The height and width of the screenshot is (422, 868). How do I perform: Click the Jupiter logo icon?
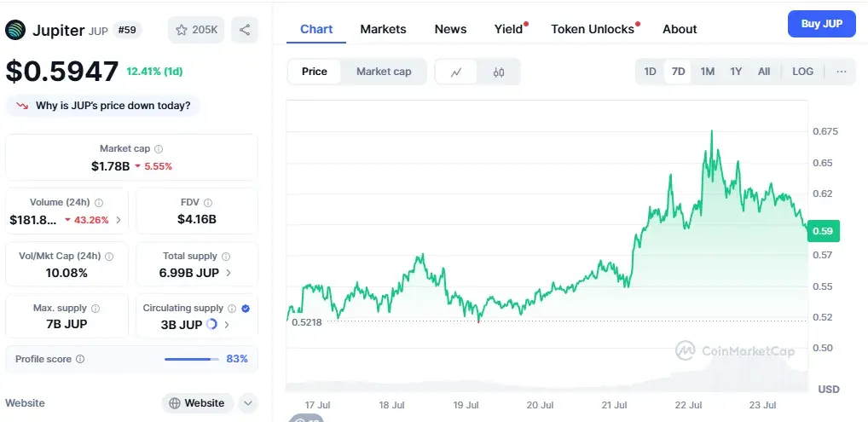(15, 30)
